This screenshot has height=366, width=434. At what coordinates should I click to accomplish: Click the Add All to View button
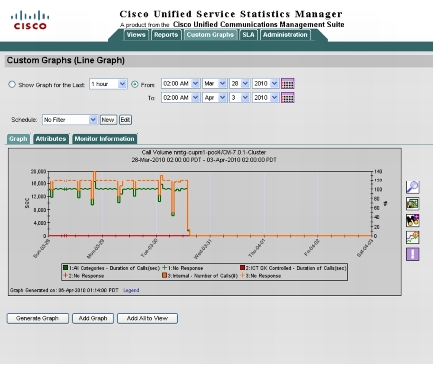point(147,318)
